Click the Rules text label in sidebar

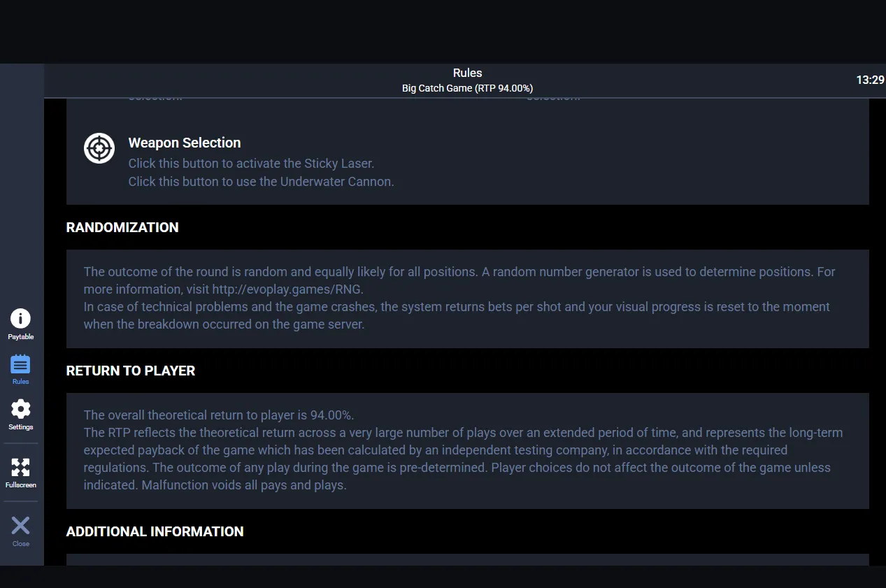tap(20, 382)
